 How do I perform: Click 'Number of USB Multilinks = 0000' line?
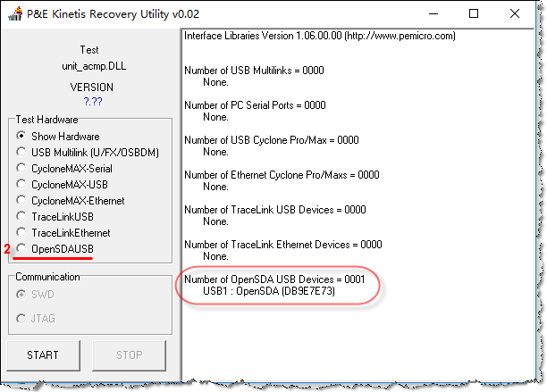coord(254,71)
